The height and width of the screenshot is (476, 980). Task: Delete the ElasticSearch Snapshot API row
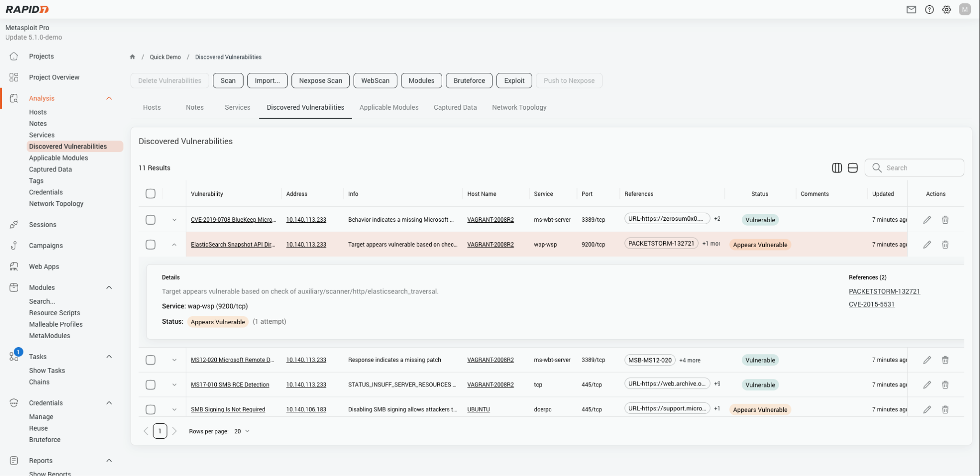click(x=945, y=245)
